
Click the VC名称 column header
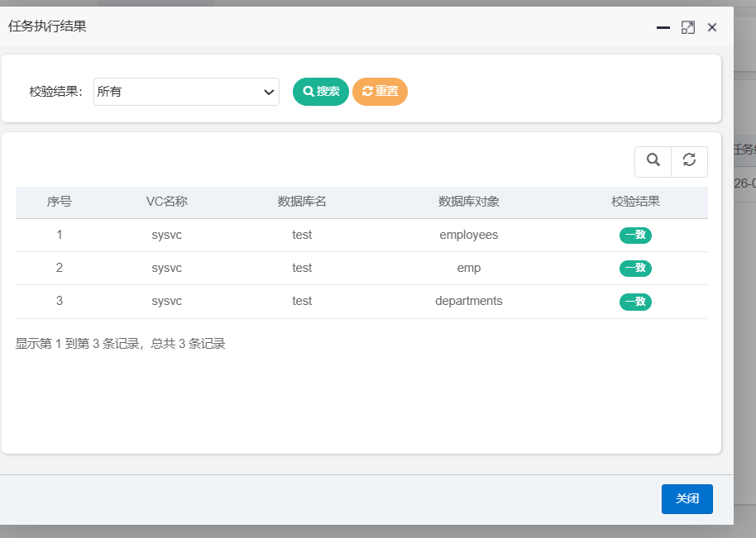[x=167, y=202]
